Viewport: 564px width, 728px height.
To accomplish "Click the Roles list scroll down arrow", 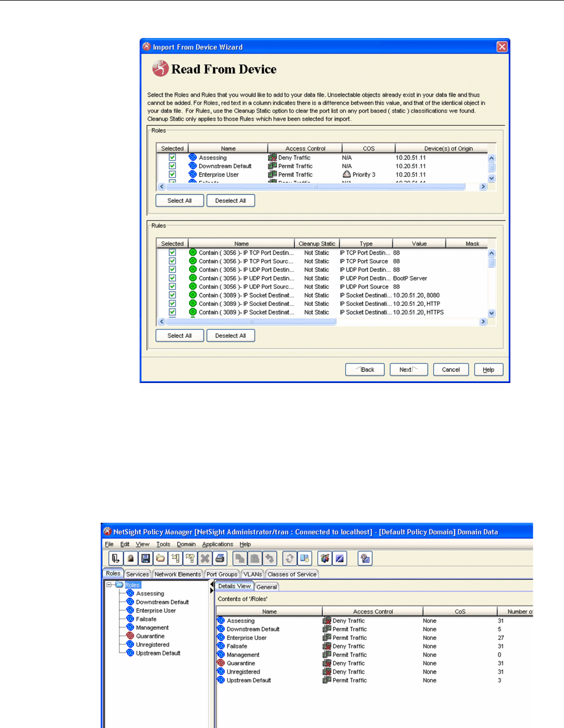I will (492, 178).
